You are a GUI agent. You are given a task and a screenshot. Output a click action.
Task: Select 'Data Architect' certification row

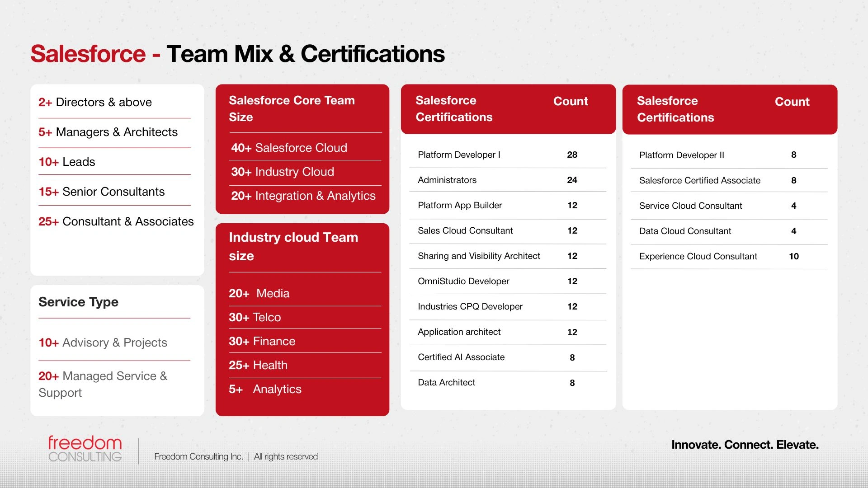(x=447, y=382)
